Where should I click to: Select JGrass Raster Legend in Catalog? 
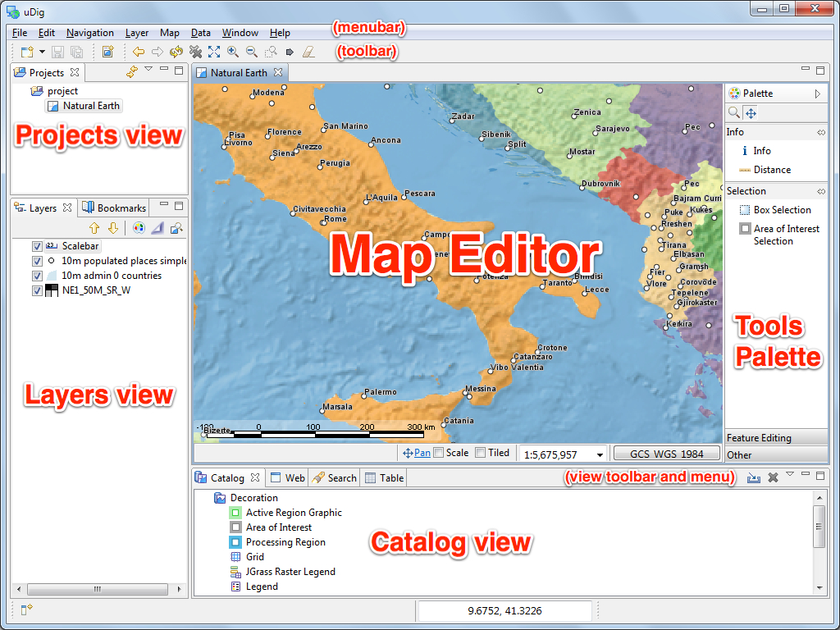click(283, 572)
